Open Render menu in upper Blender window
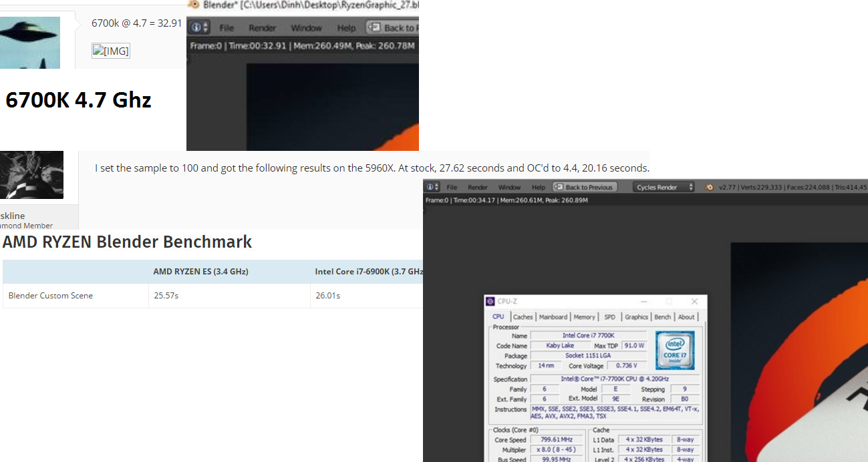 [263, 28]
